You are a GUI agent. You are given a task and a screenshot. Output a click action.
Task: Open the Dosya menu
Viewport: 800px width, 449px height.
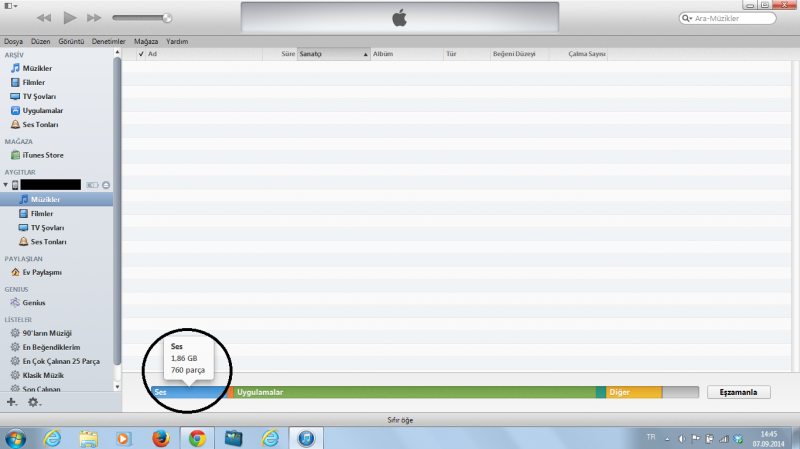pos(13,41)
